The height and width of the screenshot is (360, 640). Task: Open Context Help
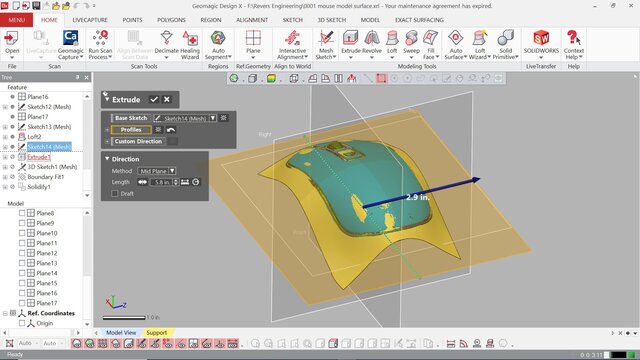pos(573,44)
